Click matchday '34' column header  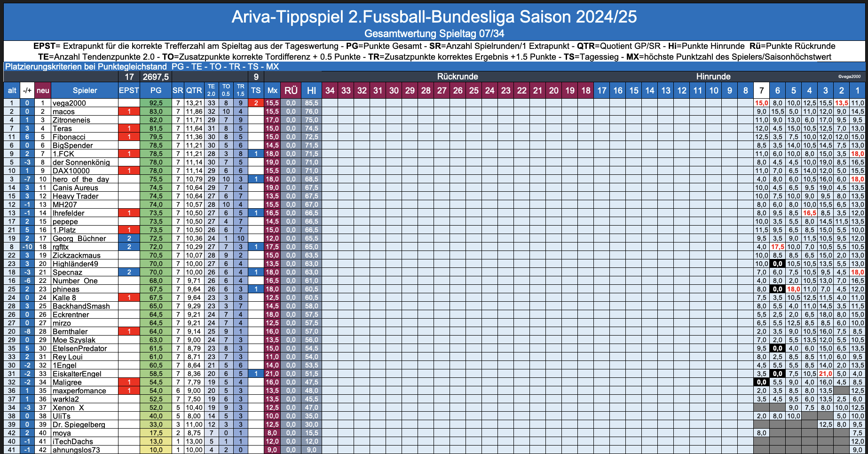point(330,91)
